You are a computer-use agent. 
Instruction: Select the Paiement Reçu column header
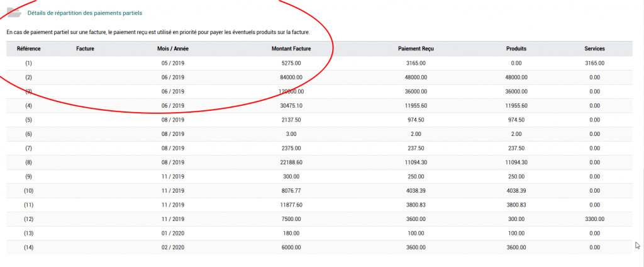416,48
